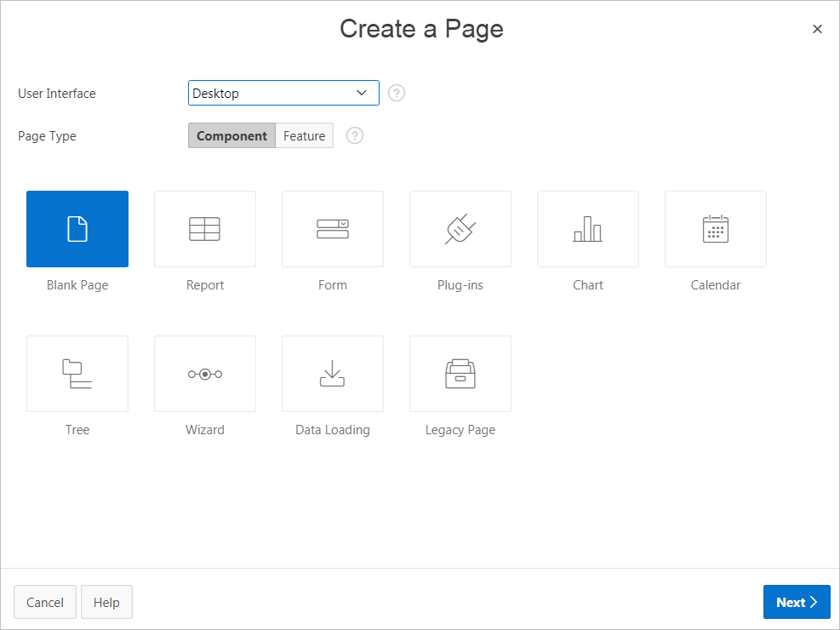Show help for Page Type field
Viewport: 840px width, 630px height.
(355, 136)
